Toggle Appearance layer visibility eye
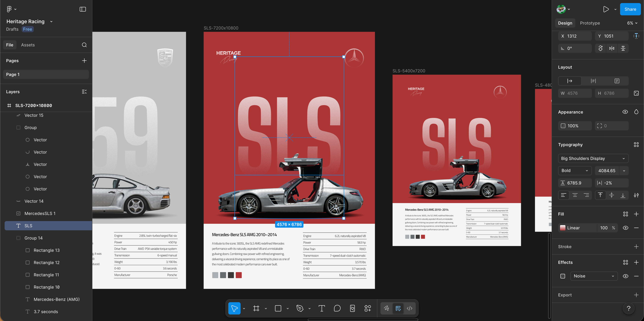 [625, 112]
